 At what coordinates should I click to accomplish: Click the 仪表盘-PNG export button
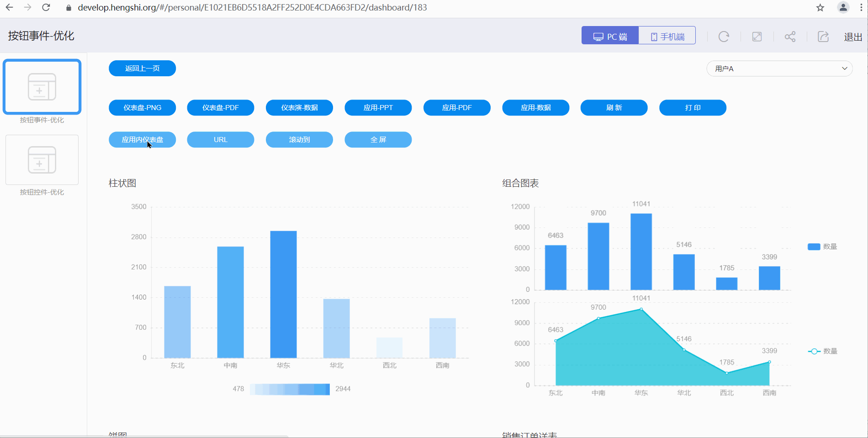pos(142,108)
